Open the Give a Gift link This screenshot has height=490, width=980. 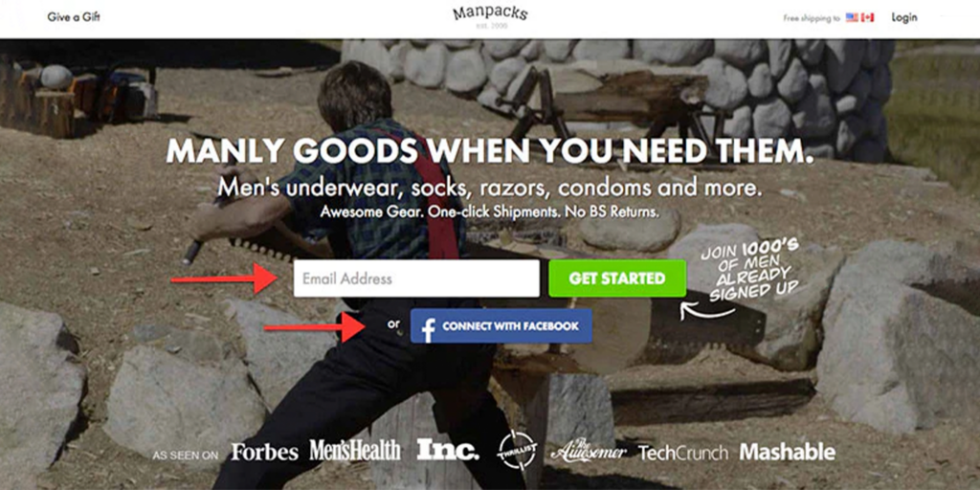pyautogui.click(x=74, y=17)
